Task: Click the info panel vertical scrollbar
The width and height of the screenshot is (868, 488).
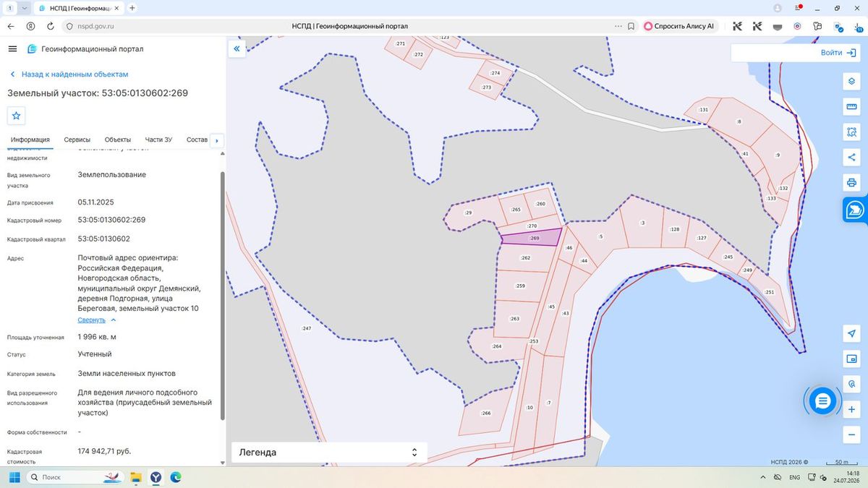Action: [x=222, y=294]
